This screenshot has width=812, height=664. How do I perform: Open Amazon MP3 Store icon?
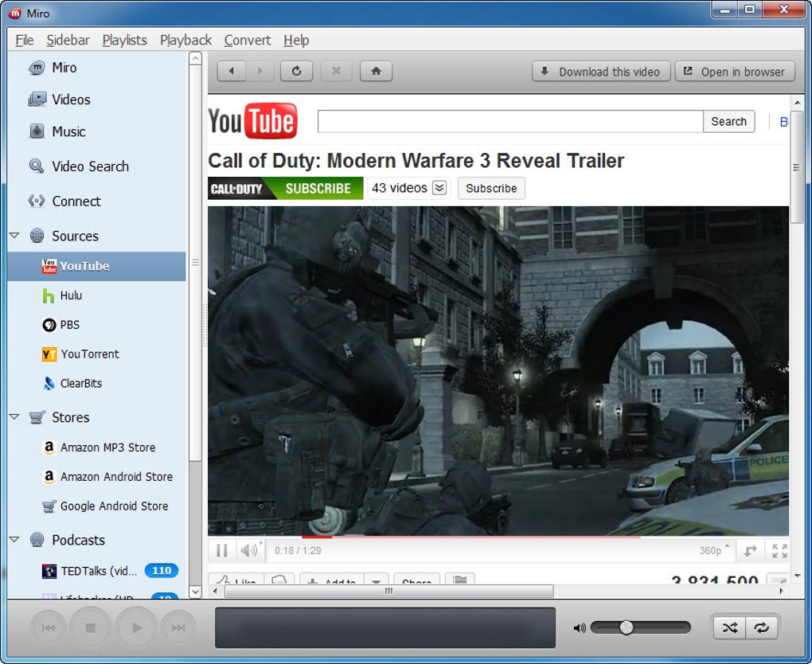[x=49, y=447]
